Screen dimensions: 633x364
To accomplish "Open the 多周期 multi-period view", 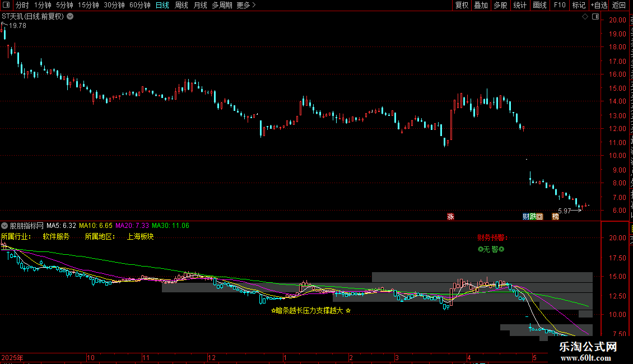I will [222, 5].
